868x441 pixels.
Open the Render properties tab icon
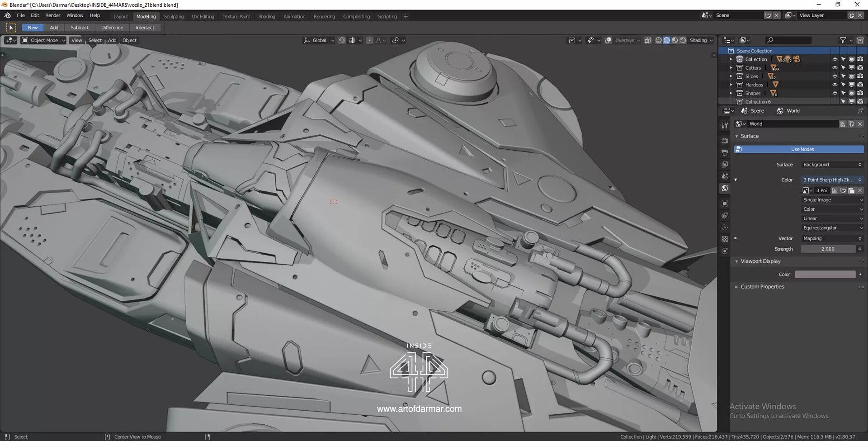[x=725, y=141]
